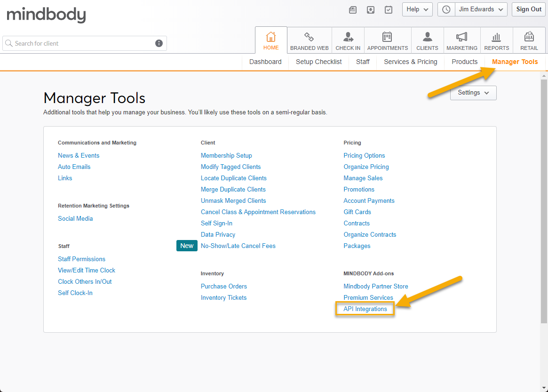Open the Manage Sales link

363,178
